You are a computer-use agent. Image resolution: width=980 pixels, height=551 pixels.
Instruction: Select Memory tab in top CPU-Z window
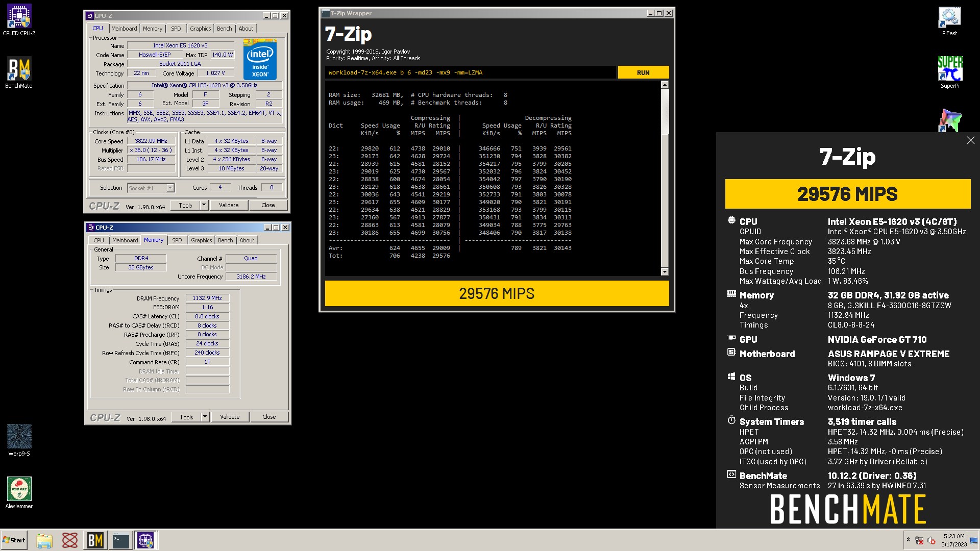tap(152, 29)
